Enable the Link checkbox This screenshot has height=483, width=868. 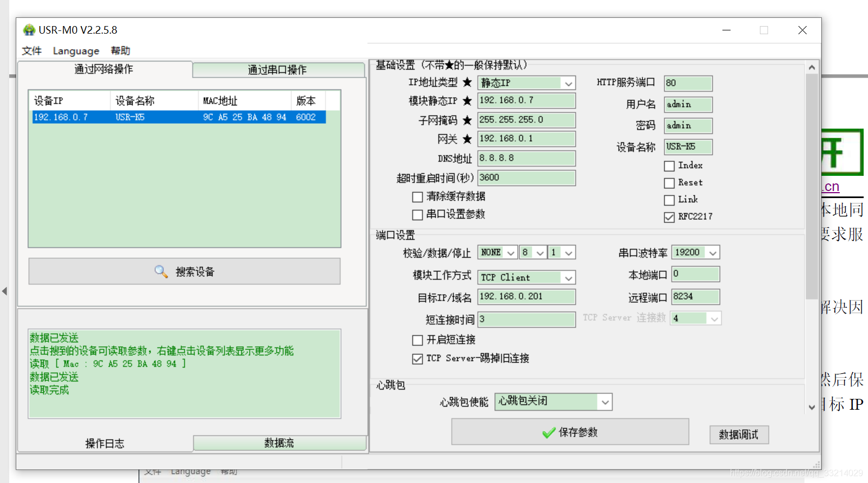(669, 200)
